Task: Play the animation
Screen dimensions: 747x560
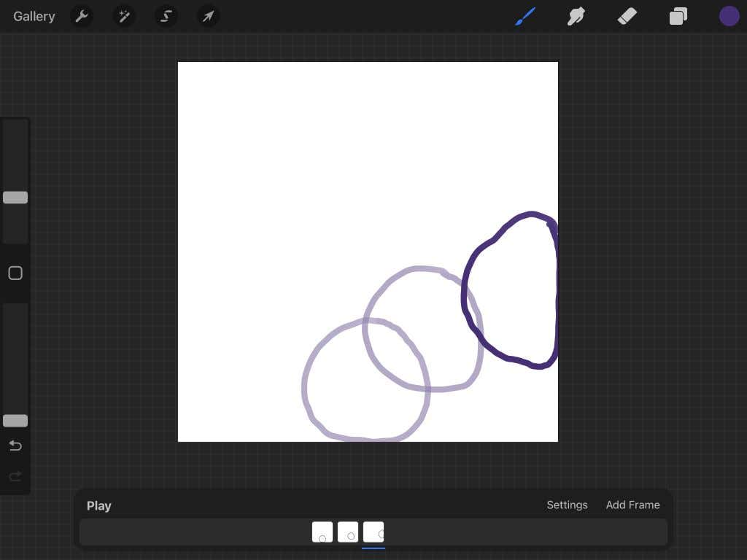Action: [x=99, y=505]
